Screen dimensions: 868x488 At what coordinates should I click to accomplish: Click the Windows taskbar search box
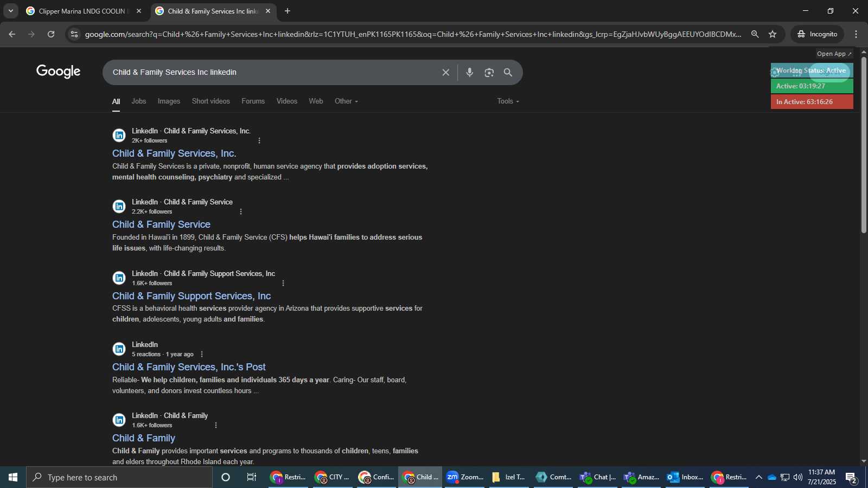(119, 477)
